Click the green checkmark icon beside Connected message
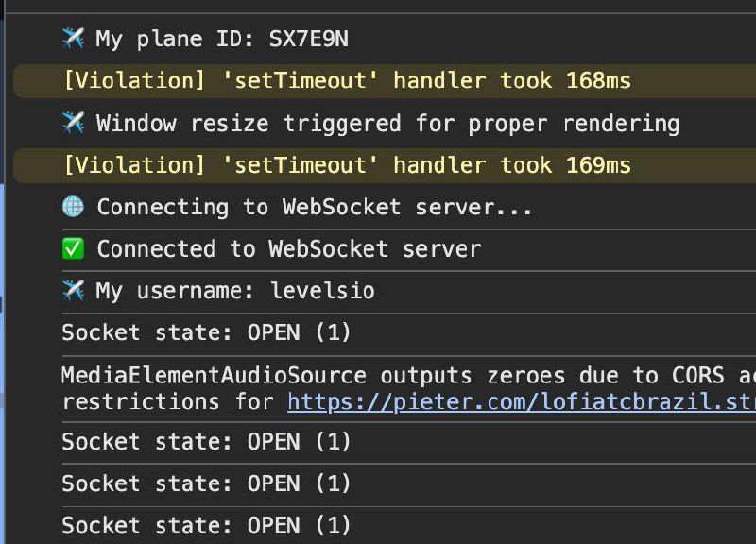 click(74, 248)
